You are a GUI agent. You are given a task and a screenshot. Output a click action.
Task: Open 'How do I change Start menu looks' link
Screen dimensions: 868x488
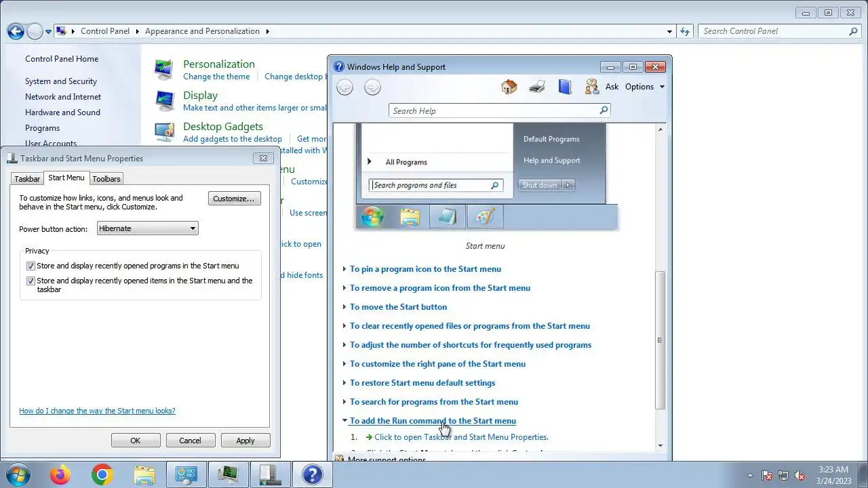click(x=97, y=411)
